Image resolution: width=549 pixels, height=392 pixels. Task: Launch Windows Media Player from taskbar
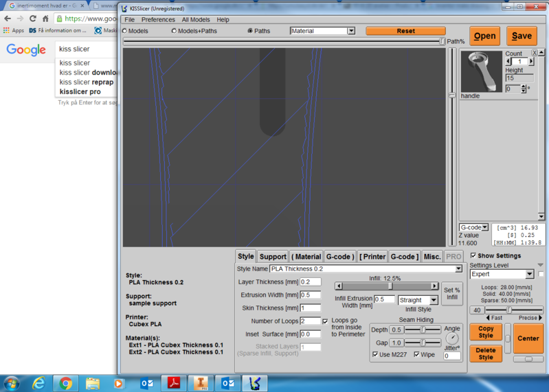[x=119, y=384]
